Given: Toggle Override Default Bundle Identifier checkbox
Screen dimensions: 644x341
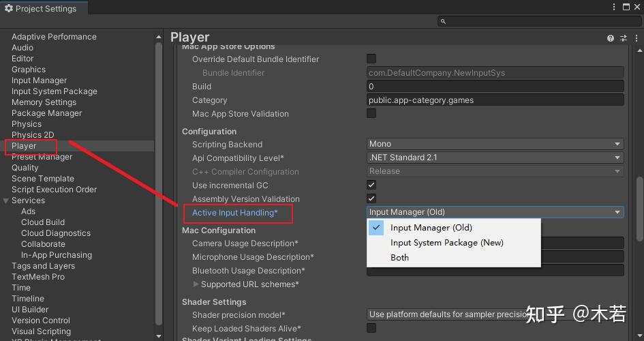Looking at the screenshot, I should pos(371,59).
